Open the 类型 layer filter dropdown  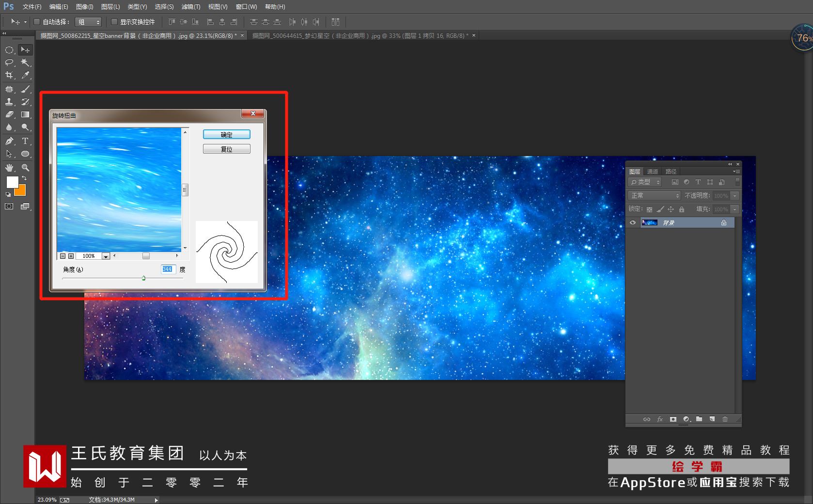(x=645, y=182)
